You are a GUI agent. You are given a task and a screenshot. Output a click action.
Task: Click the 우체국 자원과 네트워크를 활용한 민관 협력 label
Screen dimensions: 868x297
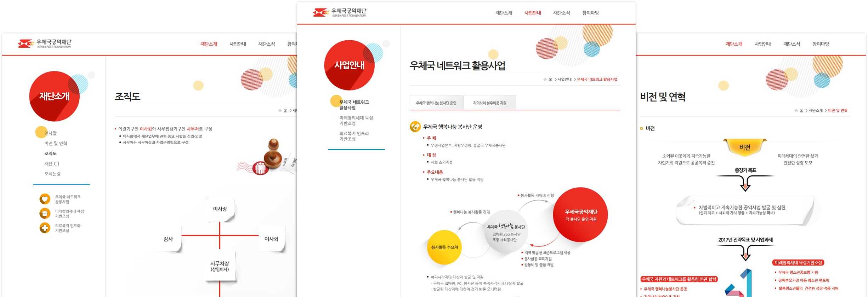679,279
